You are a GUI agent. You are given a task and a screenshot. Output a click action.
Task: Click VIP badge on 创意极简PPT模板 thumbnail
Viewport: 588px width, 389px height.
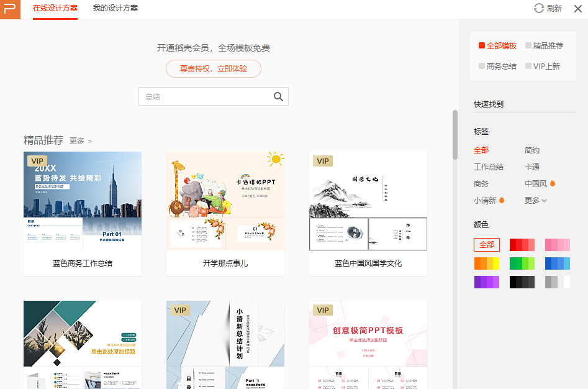point(323,310)
